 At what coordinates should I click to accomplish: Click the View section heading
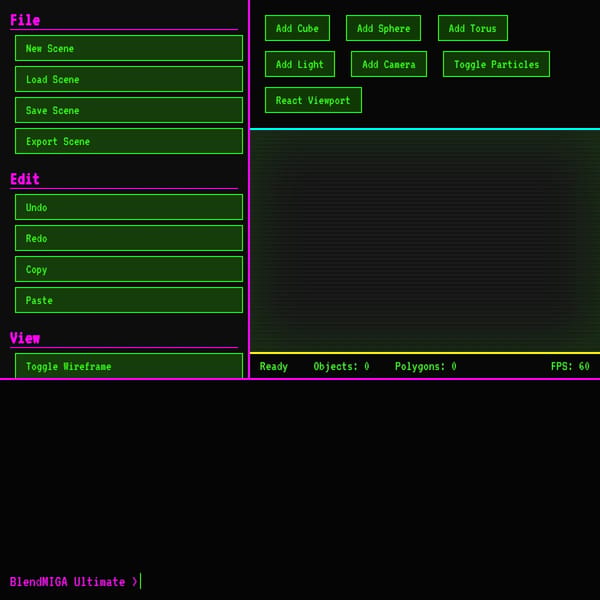coord(25,338)
